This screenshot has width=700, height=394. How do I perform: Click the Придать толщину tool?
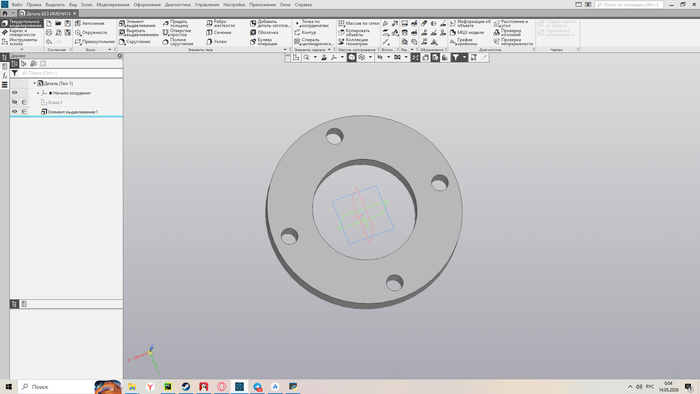[x=175, y=23]
